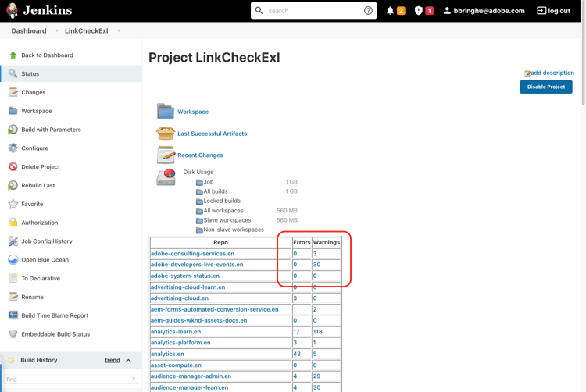
Task: Click warnings value 30 for adobe-developers-live-events.en
Action: tap(316, 264)
